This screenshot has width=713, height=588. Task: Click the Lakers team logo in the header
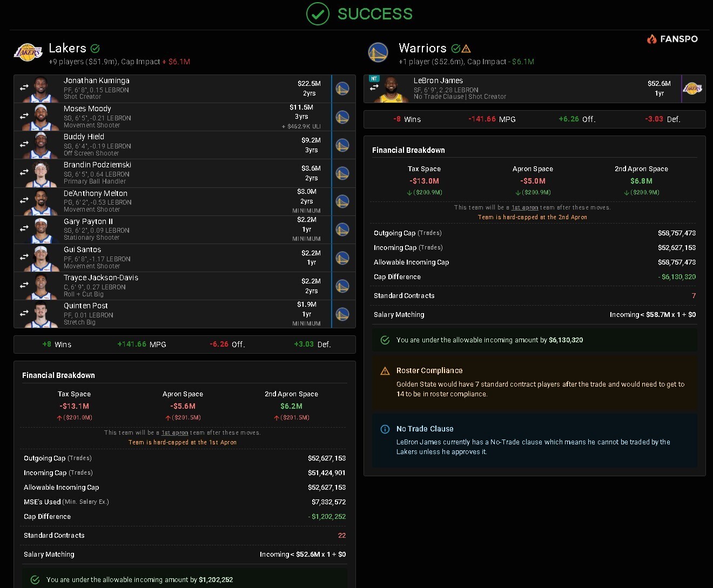(28, 52)
